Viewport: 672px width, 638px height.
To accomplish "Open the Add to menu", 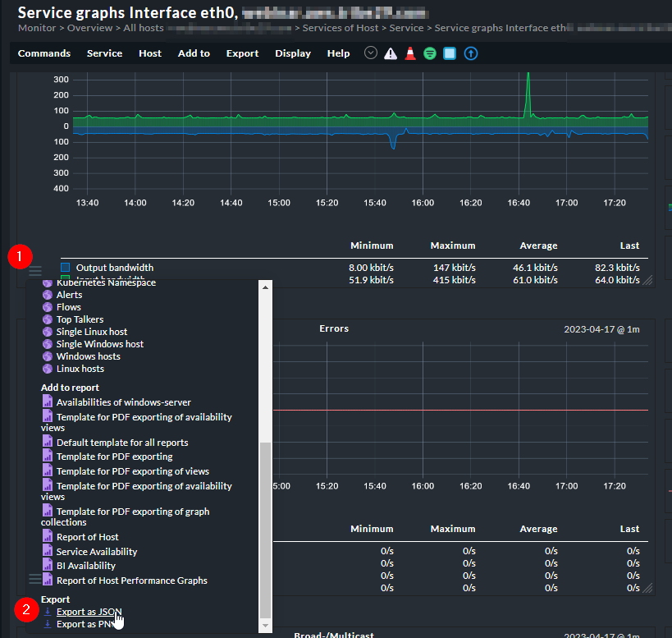I will pos(194,53).
